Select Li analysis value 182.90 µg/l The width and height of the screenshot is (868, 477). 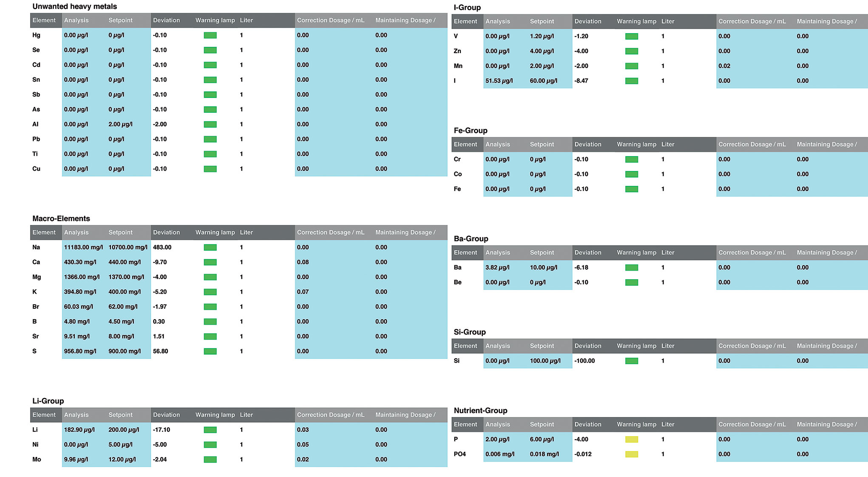(79, 430)
